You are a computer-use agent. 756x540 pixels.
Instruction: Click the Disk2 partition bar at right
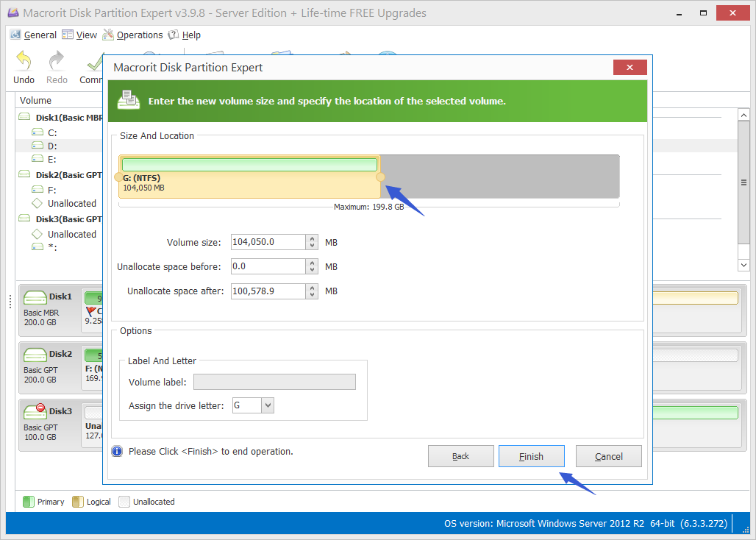(695, 355)
